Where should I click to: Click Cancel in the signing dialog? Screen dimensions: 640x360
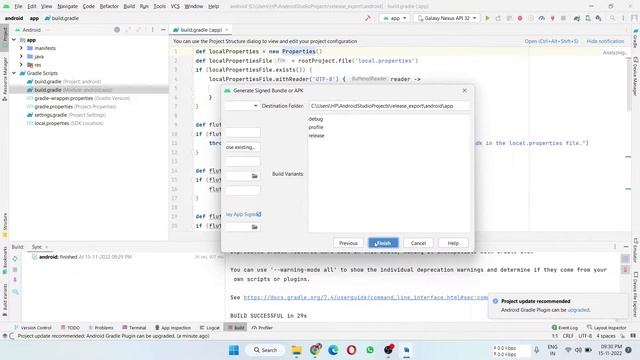pyautogui.click(x=418, y=243)
